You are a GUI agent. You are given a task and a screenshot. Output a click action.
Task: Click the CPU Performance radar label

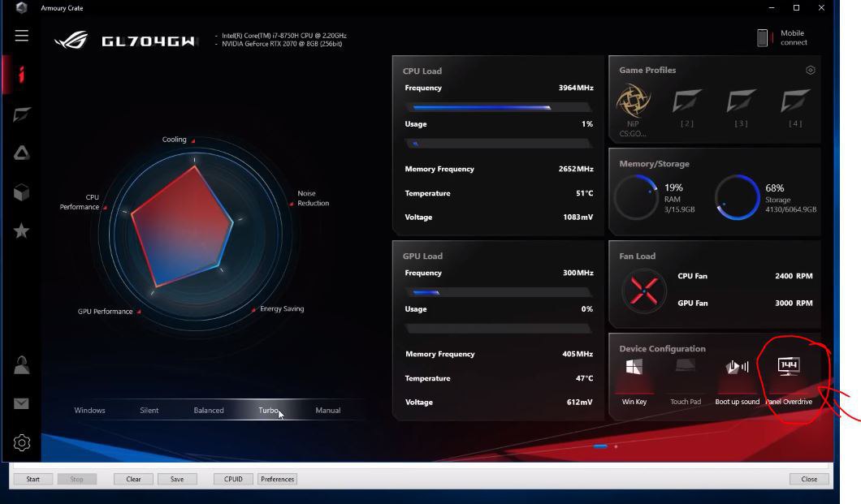point(80,202)
